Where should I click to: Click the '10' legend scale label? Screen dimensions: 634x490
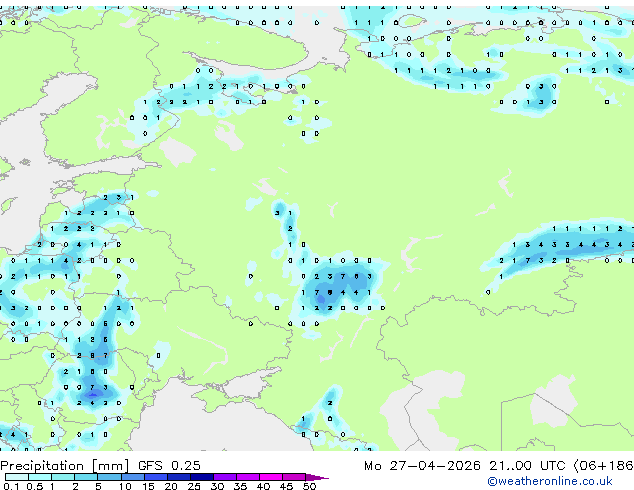(125, 486)
